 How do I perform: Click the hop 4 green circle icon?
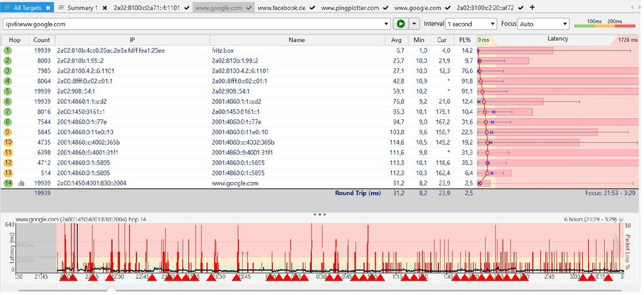pos(8,81)
